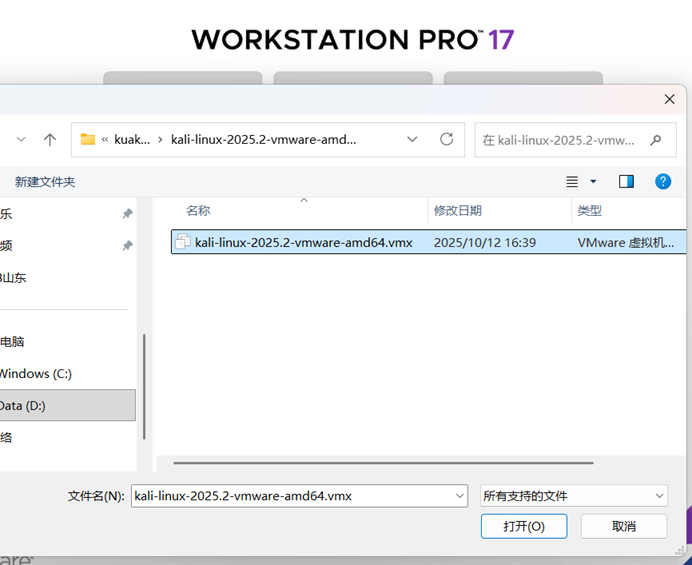This screenshot has height=565, width=692.
Task: Select the 络 network item in sidebar
Action: click(6, 437)
